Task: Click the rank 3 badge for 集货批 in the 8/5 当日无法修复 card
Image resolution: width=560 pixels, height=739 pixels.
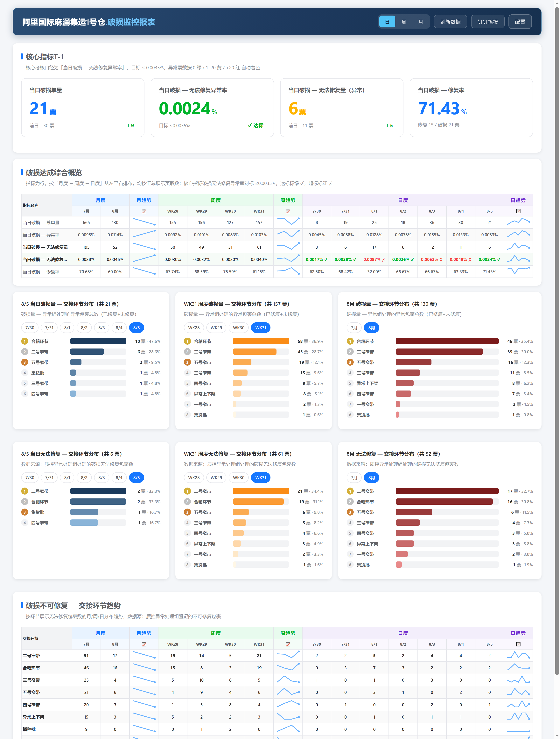Action: click(x=24, y=512)
